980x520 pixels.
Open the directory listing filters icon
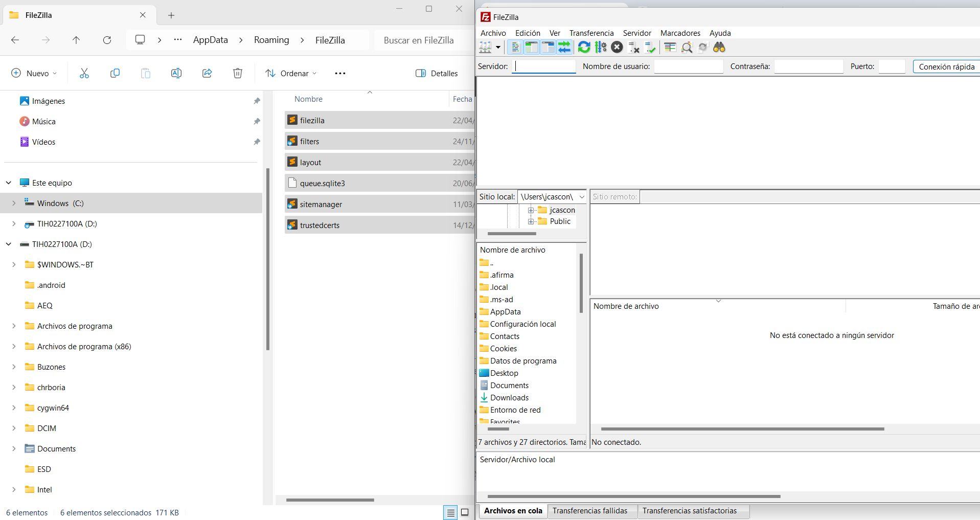click(x=670, y=48)
